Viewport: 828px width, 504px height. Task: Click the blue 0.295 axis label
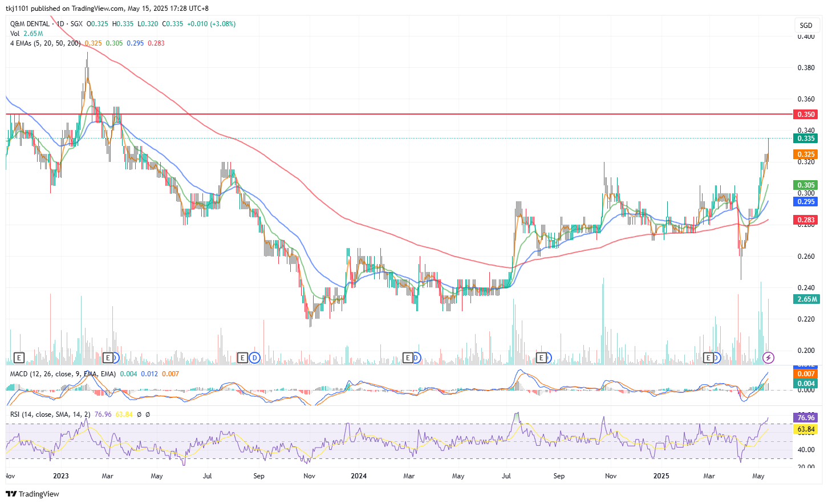[x=805, y=201]
